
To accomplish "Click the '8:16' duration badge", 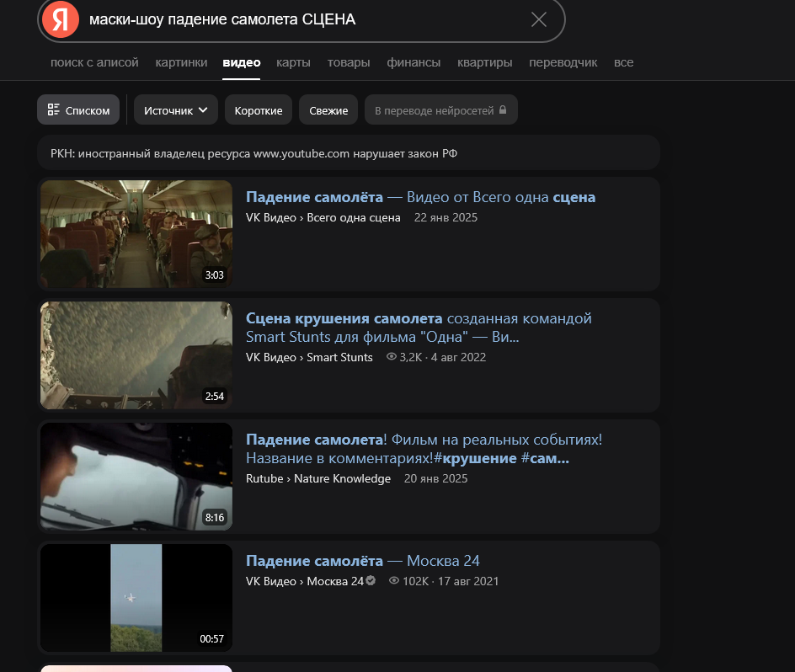I will [x=214, y=517].
